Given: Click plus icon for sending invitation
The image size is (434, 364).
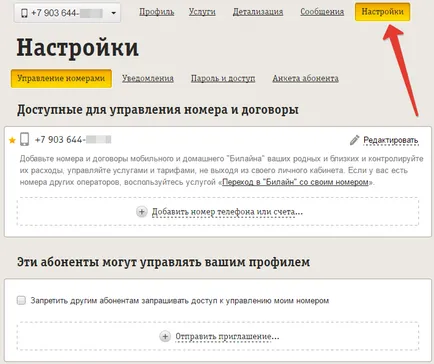Looking at the screenshot, I should click(165, 336).
